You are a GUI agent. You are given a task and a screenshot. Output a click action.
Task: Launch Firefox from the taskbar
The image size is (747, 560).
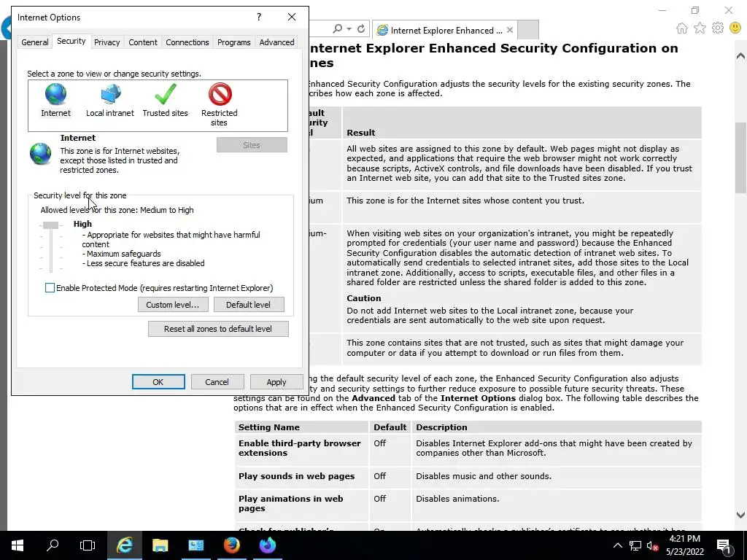click(231, 545)
